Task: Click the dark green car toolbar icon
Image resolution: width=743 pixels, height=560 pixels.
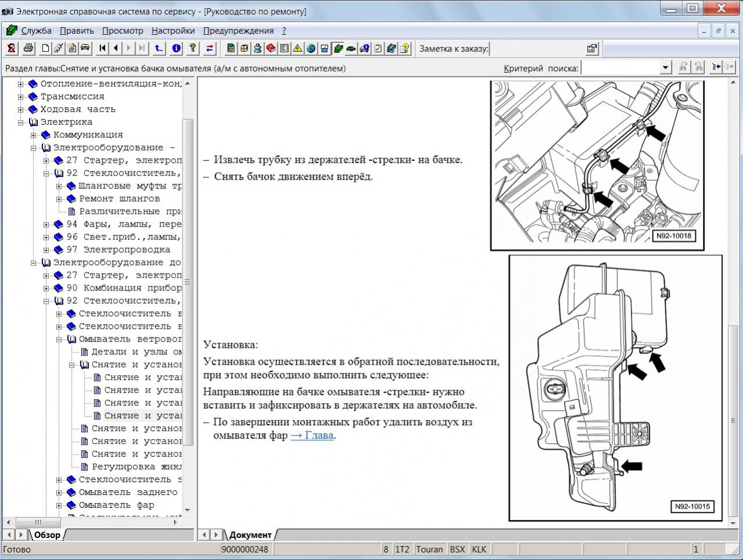Action: (x=351, y=48)
